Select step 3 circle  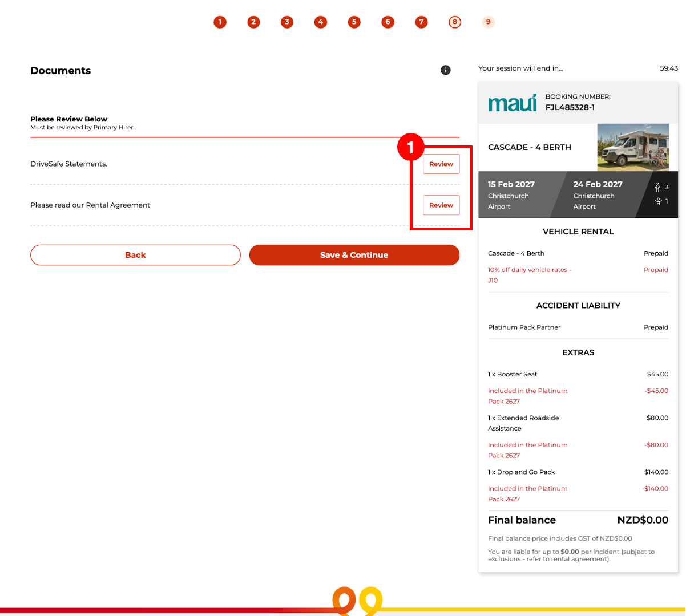click(287, 22)
